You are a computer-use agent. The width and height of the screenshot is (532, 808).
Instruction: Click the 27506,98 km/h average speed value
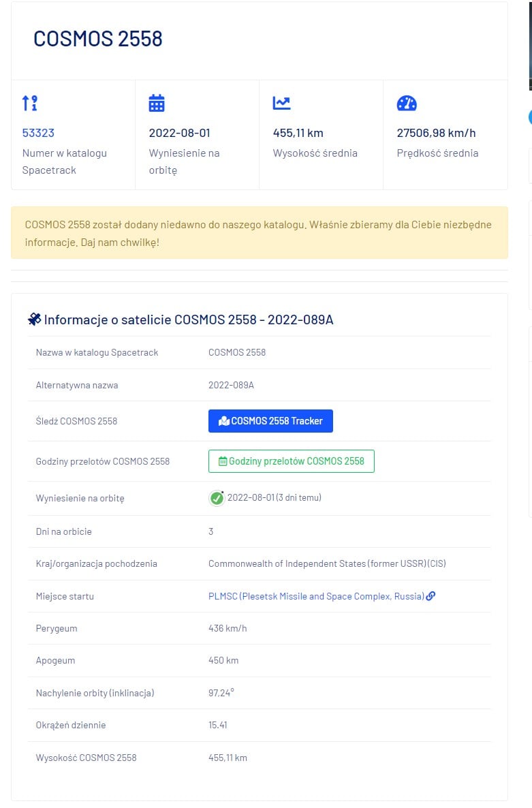(x=436, y=133)
